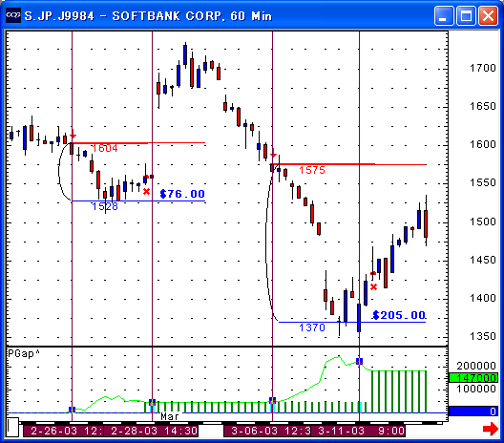
Task: Click the PGap^ study label
Action: 24,353
